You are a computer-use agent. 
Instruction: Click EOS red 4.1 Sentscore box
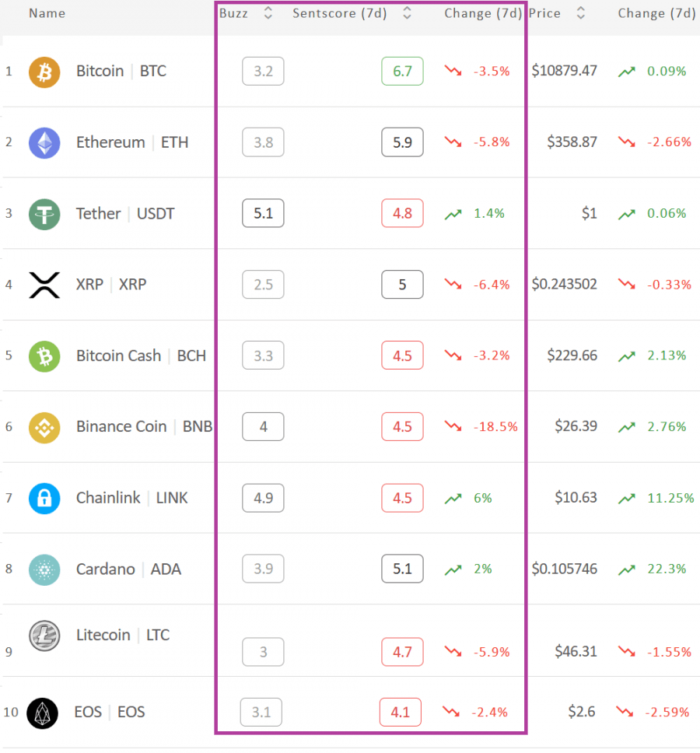[x=401, y=713]
